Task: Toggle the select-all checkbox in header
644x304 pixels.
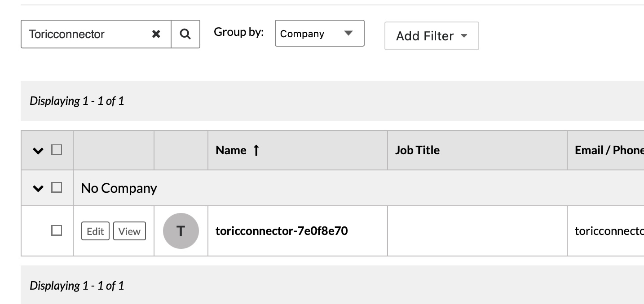Action: pos(57,150)
